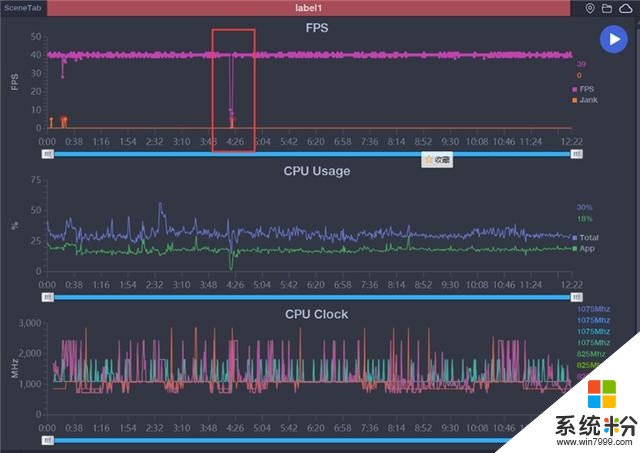Click CPU Clock bottom left slider handle
This screenshot has height=453, width=640.
(46, 439)
